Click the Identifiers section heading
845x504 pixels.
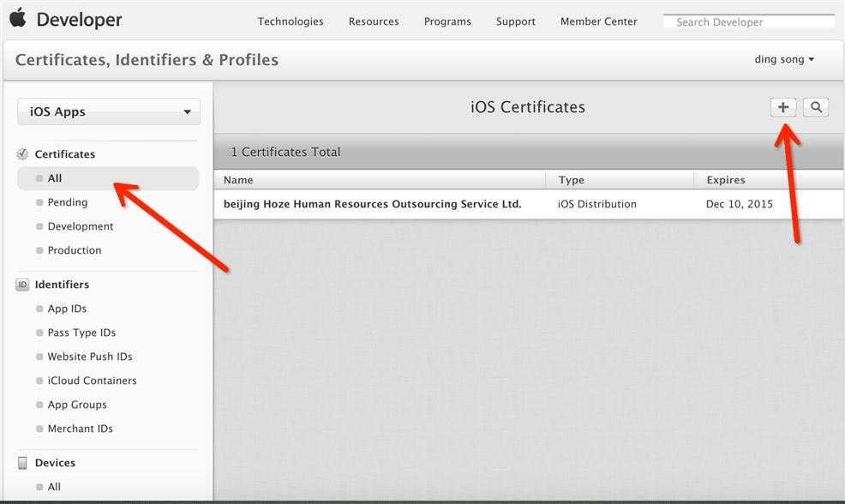(62, 285)
